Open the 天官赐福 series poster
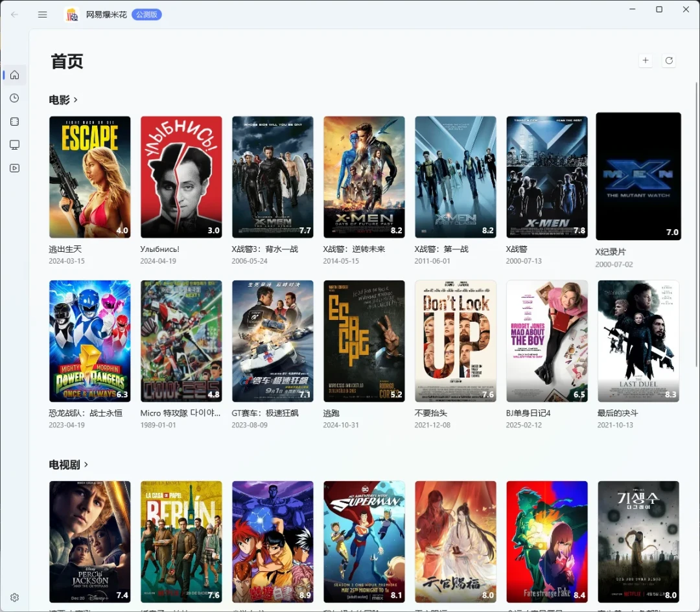The image size is (700, 612). pyautogui.click(x=456, y=542)
